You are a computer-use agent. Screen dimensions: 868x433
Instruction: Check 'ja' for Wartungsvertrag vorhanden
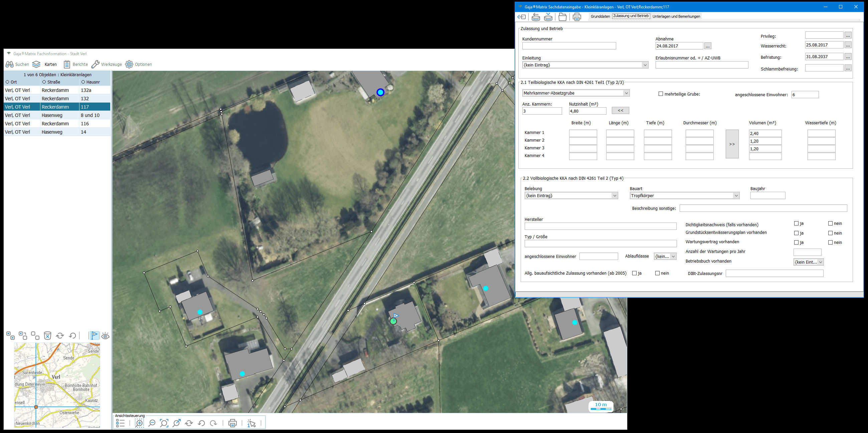coord(796,243)
